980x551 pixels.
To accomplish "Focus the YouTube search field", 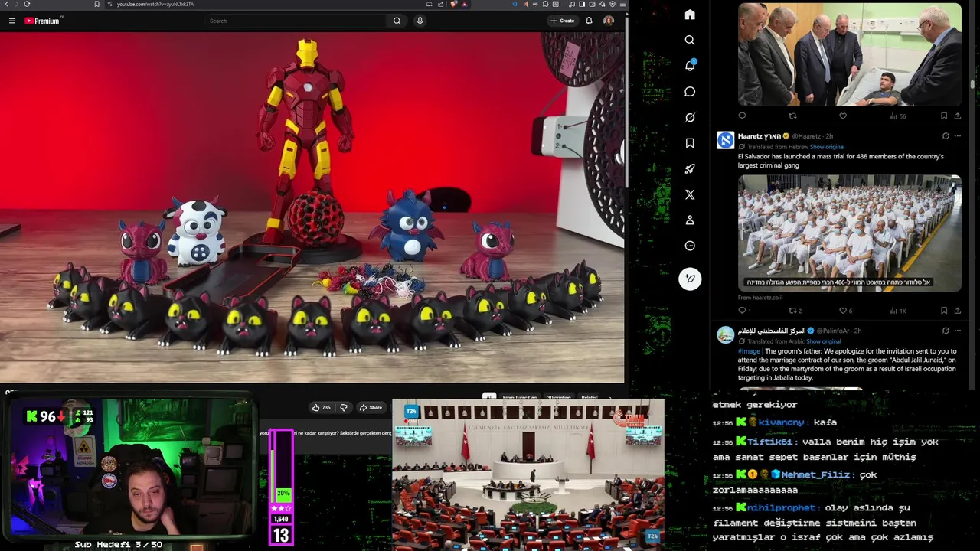I will pos(295,21).
